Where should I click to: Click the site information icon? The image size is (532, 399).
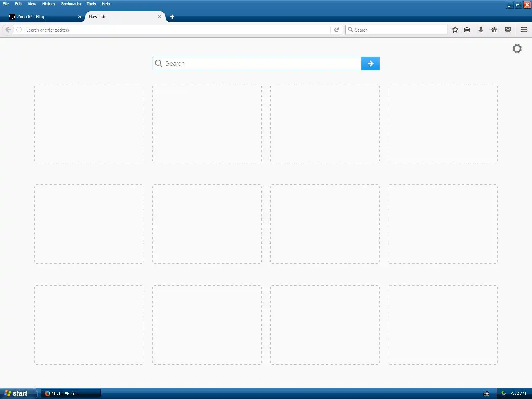(x=19, y=30)
